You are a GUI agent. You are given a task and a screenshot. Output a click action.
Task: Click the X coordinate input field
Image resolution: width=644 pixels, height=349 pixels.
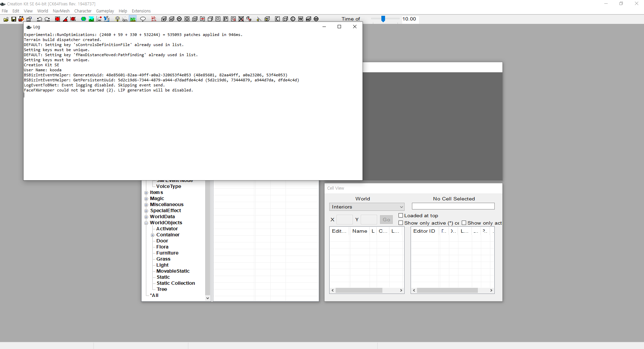345,220
